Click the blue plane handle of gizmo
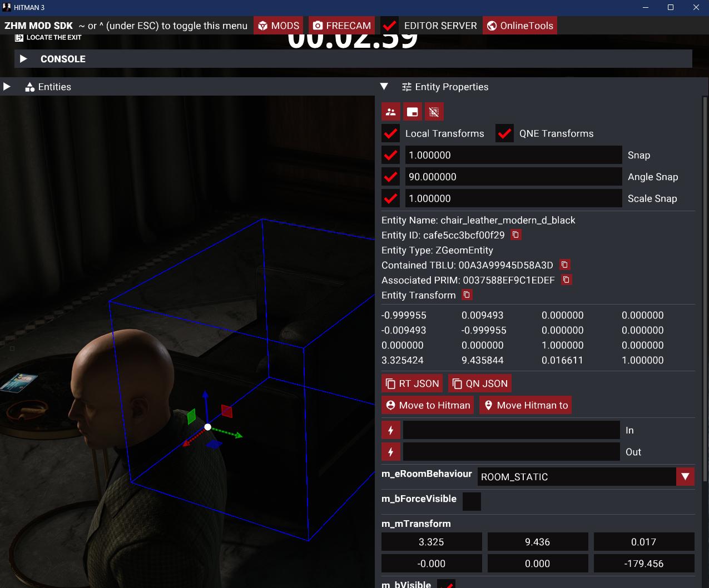The height and width of the screenshot is (588, 709). pos(214,445)
